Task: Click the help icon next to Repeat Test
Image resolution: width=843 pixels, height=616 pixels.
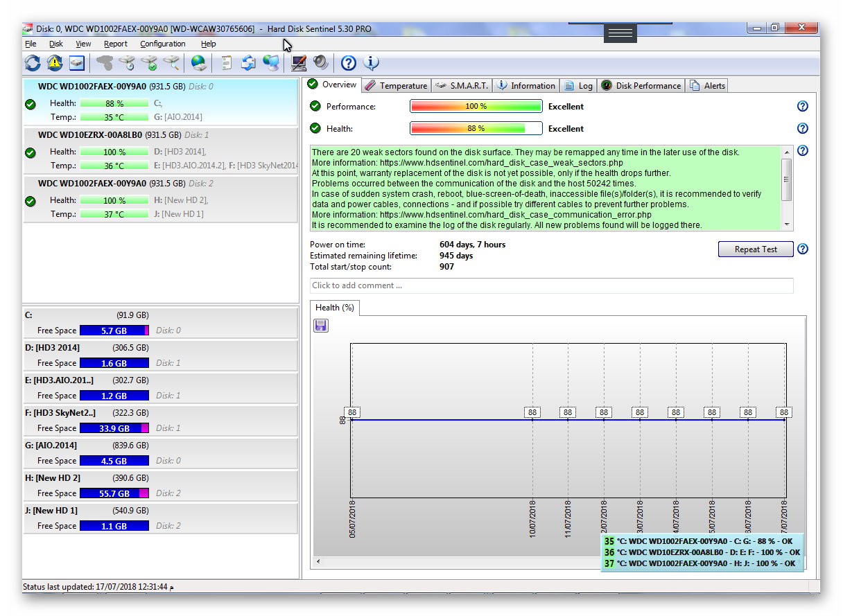Action: pos(803,249)
